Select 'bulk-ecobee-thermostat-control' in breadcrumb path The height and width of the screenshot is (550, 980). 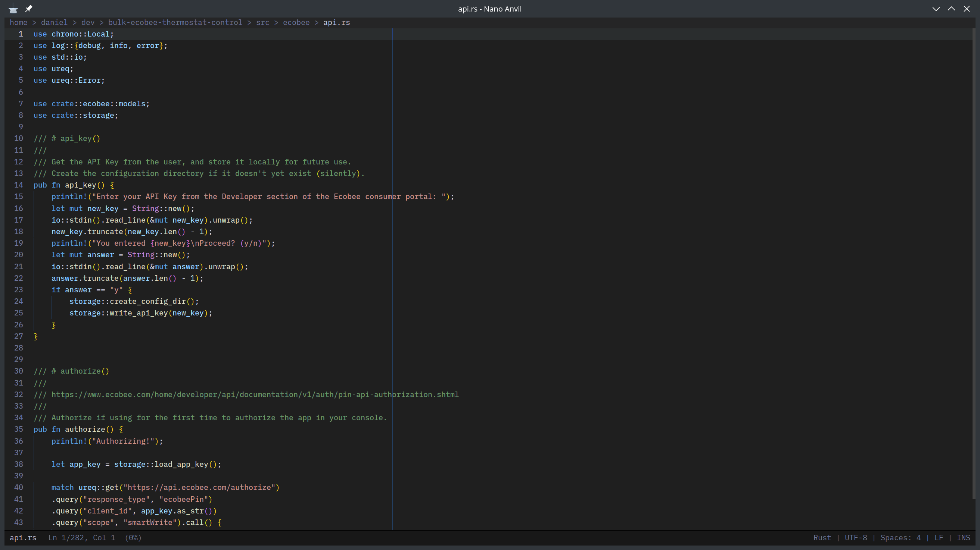coord(175,22)
